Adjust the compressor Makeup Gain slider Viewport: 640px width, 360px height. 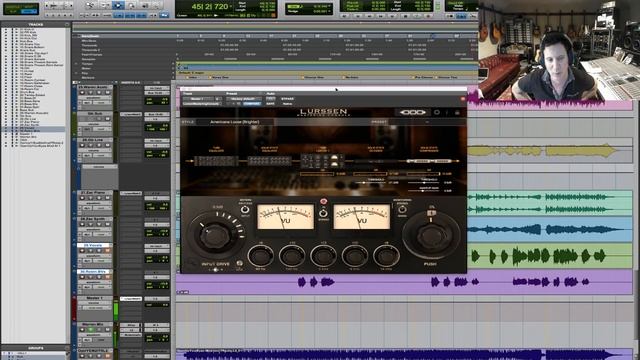[x=424, y=191]
